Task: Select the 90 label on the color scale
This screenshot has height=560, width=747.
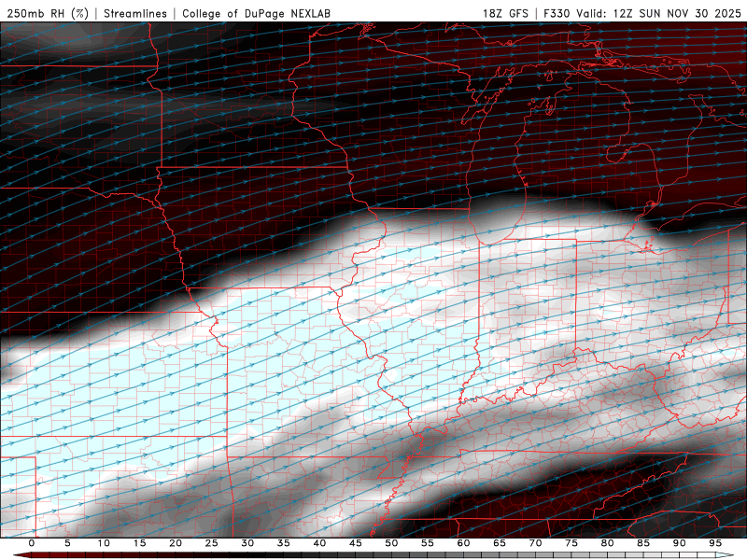Action: pyautogui.click(x=679, y=543)
